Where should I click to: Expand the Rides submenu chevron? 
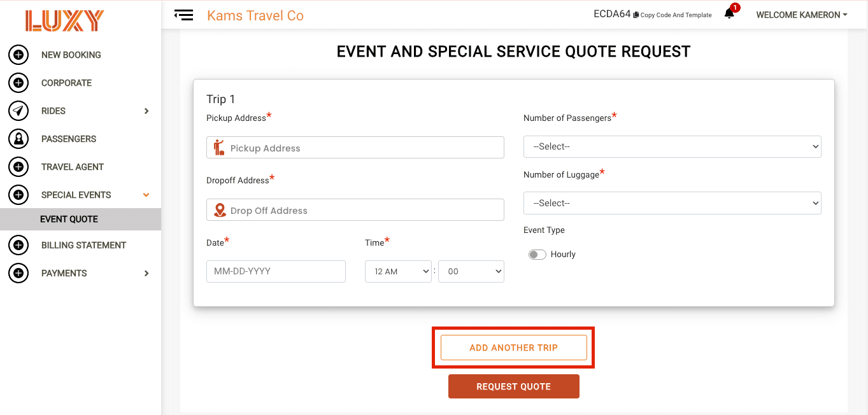click(x=146, y=111)
